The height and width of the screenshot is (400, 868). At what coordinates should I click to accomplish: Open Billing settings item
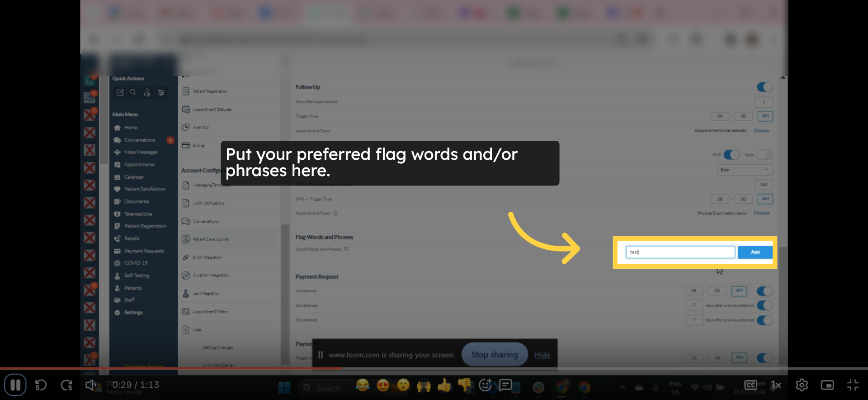click(228, 145)
